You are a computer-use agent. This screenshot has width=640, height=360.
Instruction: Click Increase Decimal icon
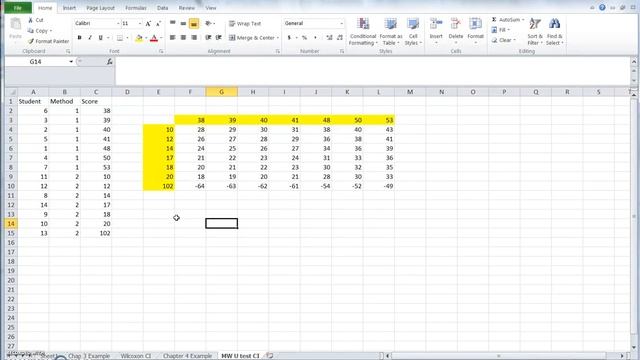329,38
